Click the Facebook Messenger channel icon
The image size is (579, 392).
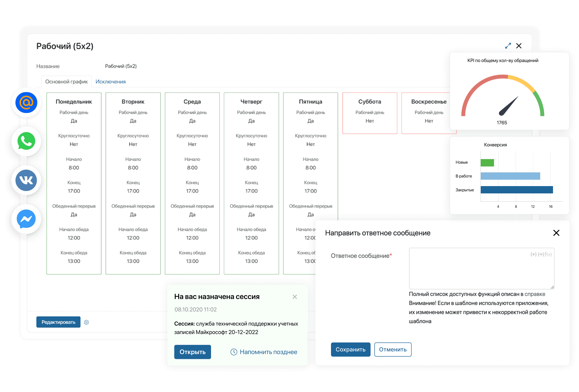[26, 219]
